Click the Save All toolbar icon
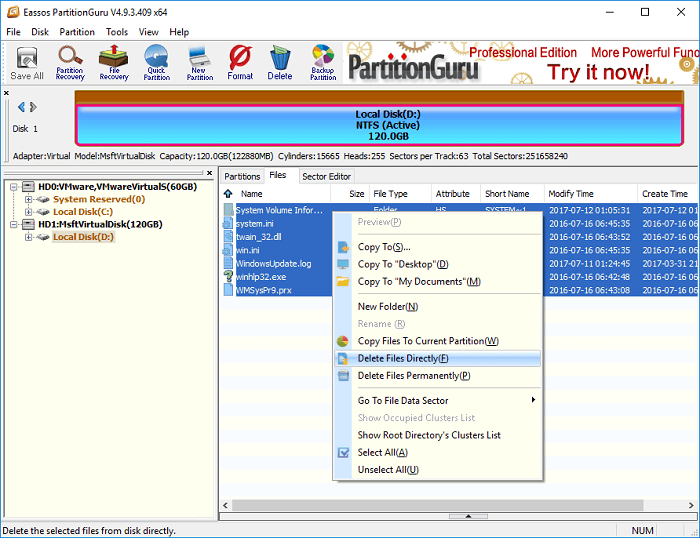 coord(27,63)
